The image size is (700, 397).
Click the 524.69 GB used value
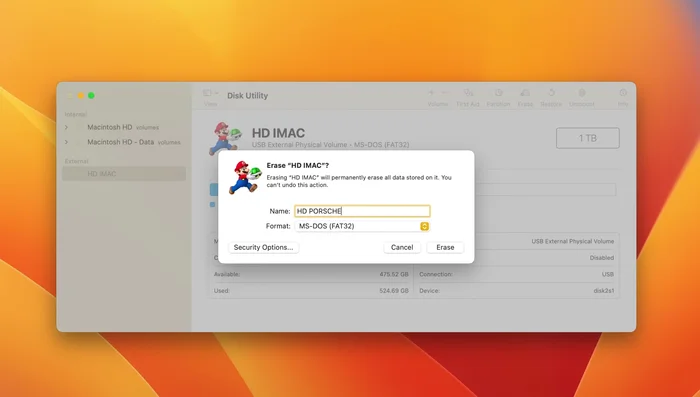coord(394,291)
